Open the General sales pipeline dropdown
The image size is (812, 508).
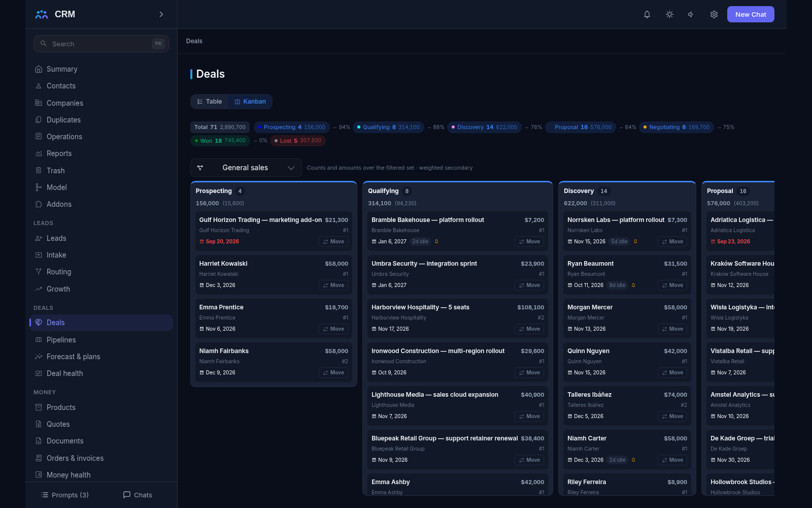click(246, 168)
